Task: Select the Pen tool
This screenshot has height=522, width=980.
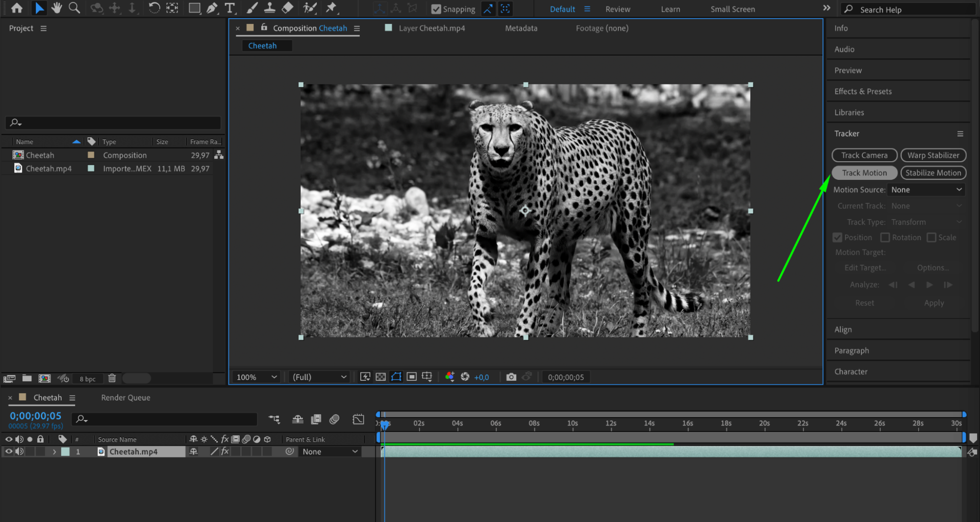Action: coord(212,8)
